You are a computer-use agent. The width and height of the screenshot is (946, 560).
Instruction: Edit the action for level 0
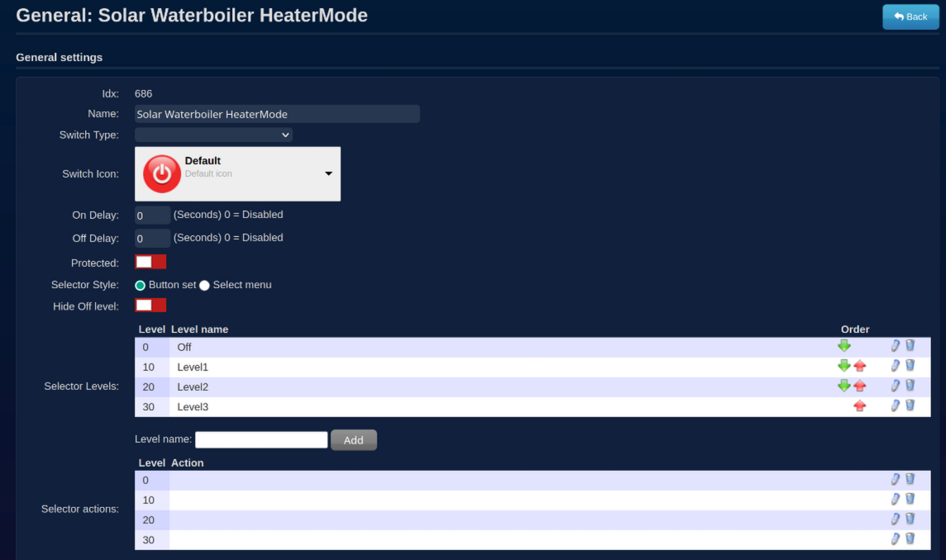(x=896, y=479)
